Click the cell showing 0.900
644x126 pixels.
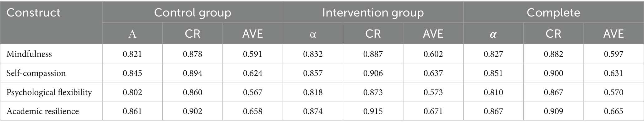click(553, 73)
